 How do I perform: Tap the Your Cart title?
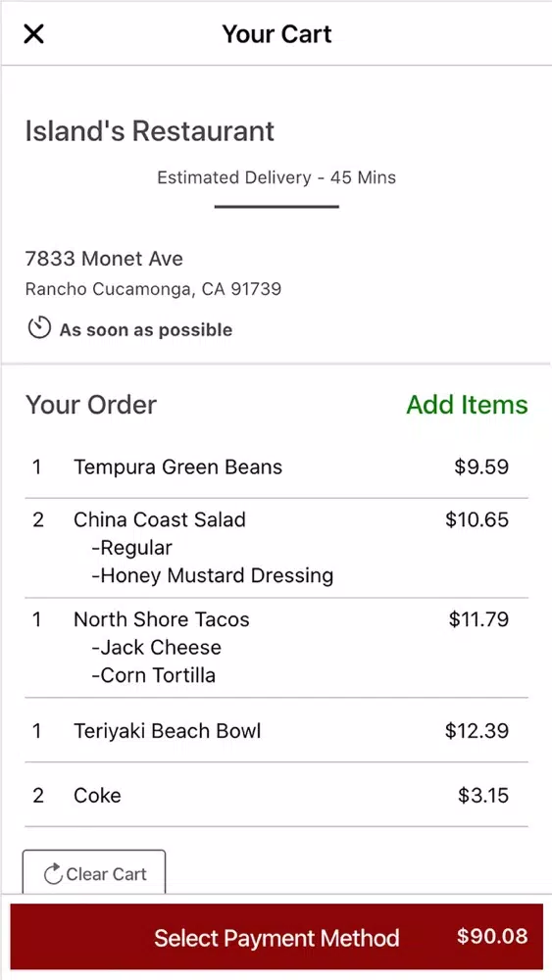click(x=276, y=33)
